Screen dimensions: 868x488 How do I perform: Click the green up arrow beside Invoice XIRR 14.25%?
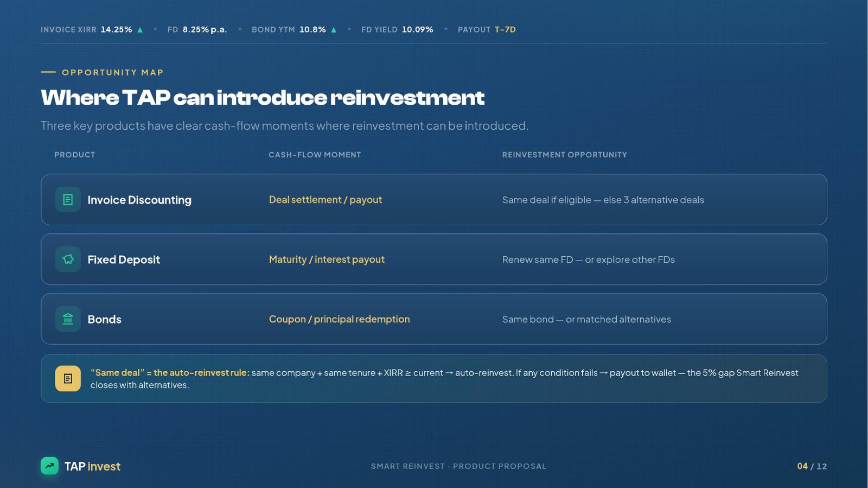tap(140, 30)
